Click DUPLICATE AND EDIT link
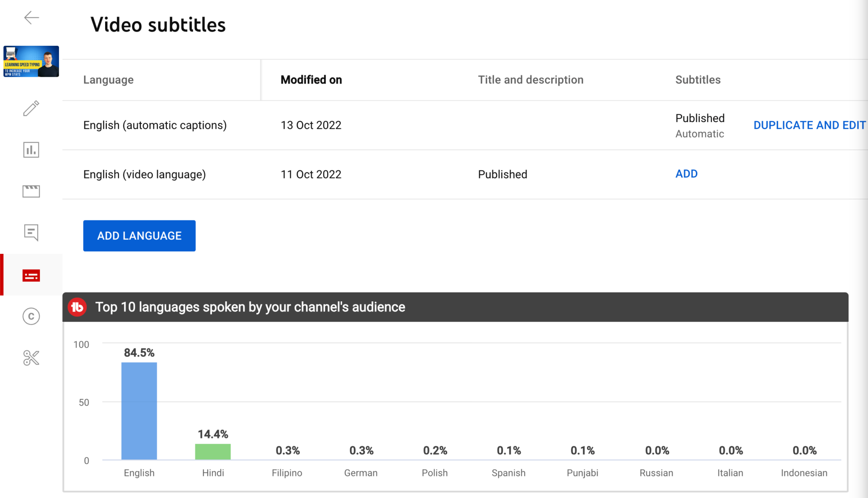Viewport: 868px width, 498px height. [x=809, y=125]
